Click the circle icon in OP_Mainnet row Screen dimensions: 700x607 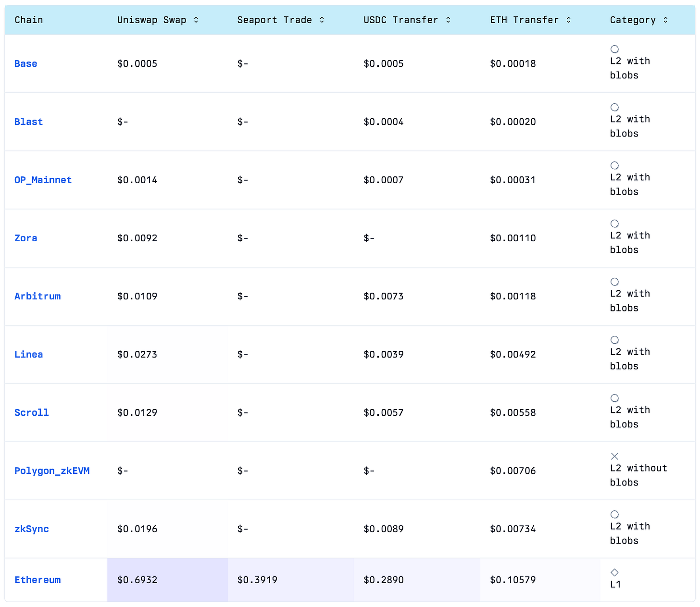[614, 165]
